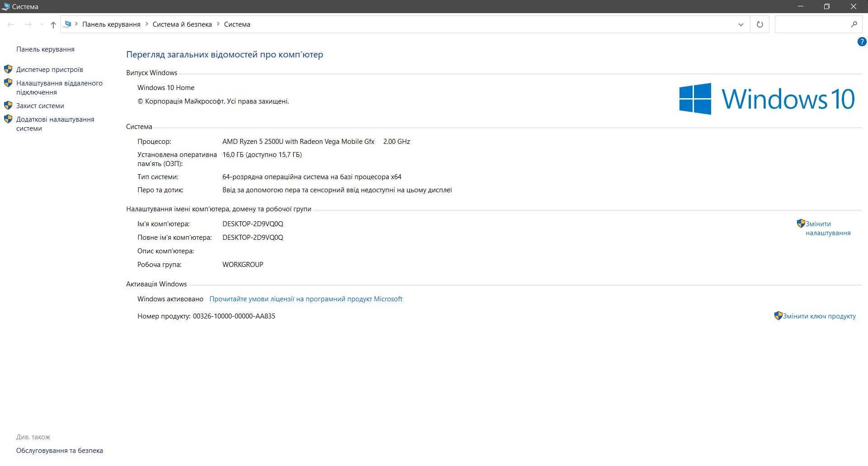This screenshot has width=868, height=466.
Task: Click Змінити налаштування link
Action: pyautogui.click(x=828, y=228)
